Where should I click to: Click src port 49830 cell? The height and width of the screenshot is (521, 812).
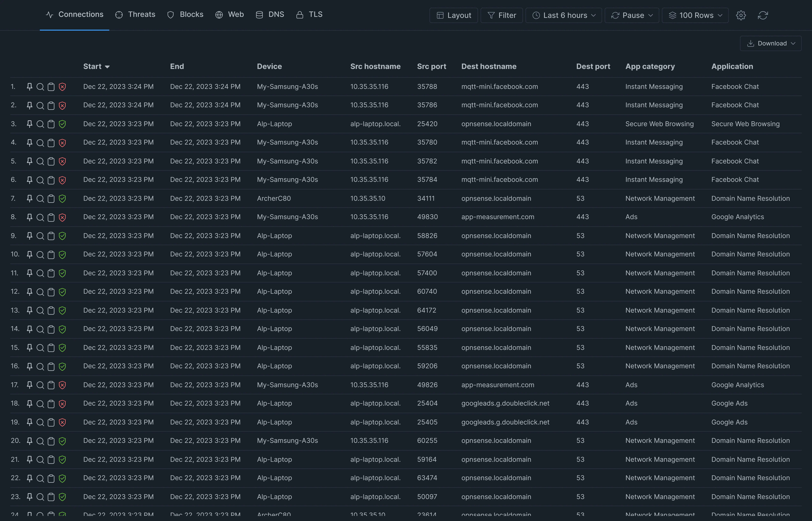tap(427, 217)
